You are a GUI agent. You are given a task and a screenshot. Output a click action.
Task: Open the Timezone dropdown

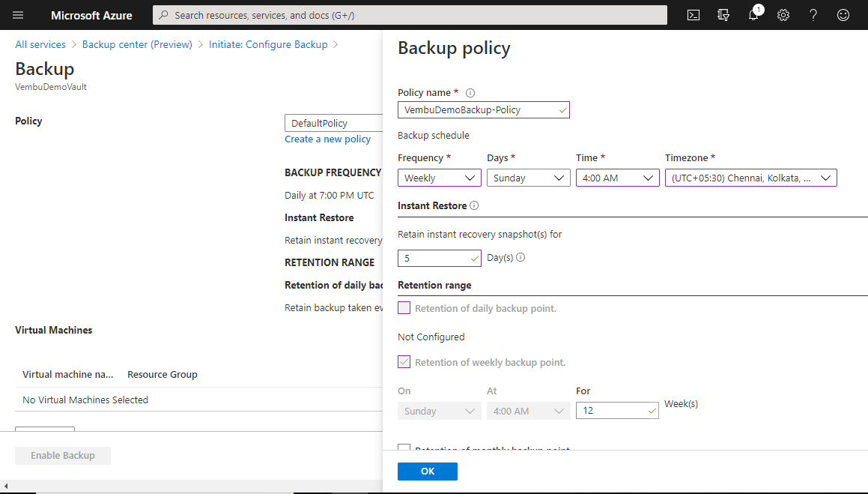click(751, 178)
